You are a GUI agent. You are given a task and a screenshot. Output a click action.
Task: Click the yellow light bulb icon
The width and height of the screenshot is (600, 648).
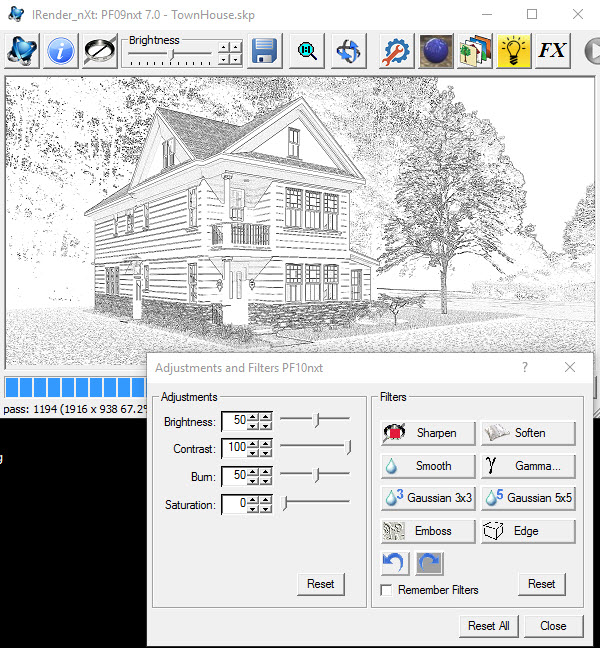[514, 50]
